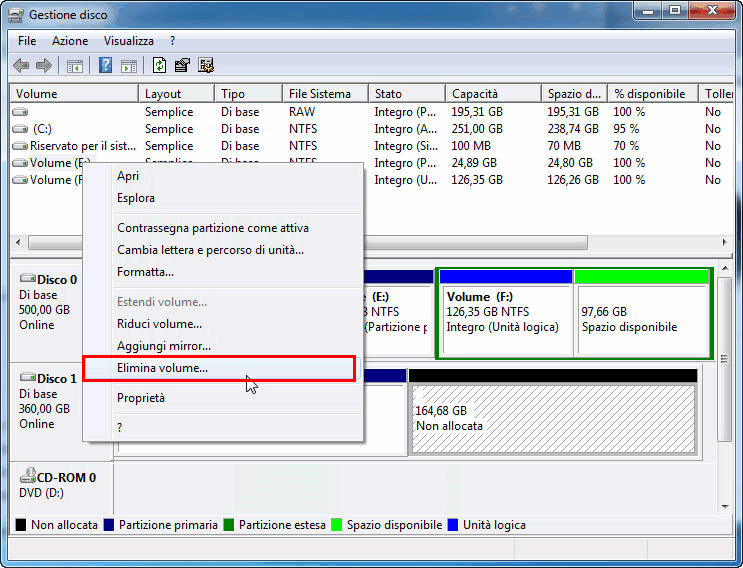
Task: Click the ? entry in context menu
Action: (223, 427)
